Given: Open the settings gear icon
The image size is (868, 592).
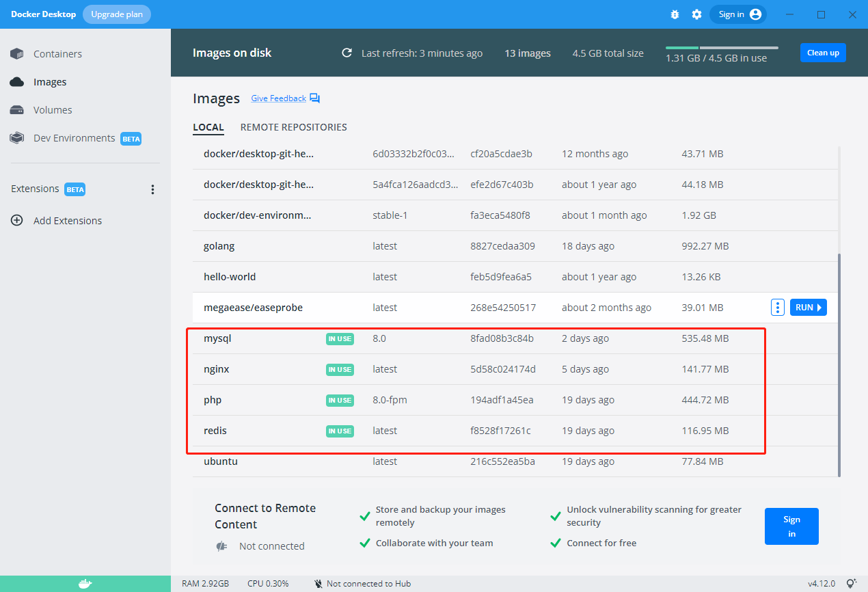Looking at the screenshot, I should (696, 14).
